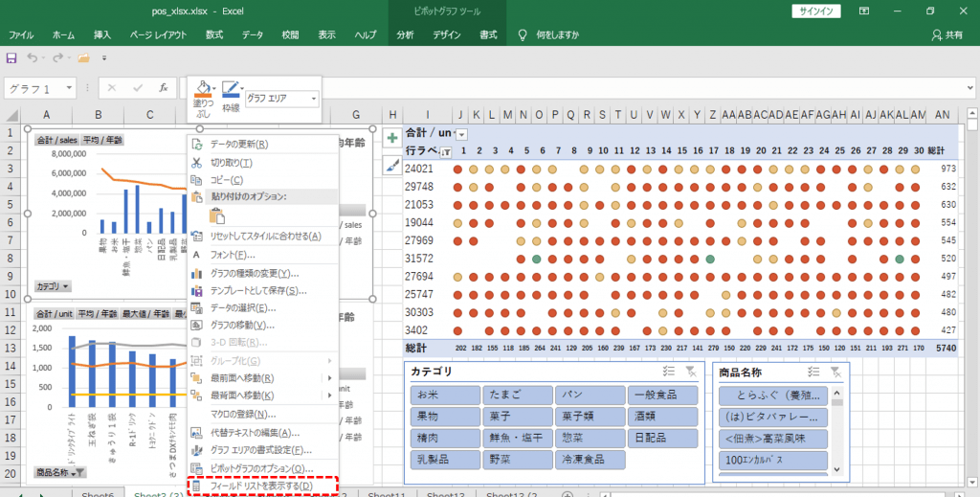Clear the filter on カテゴリ slicer
Screen dimensions: 980x497
pyautogui.click(x=691, y=372)
